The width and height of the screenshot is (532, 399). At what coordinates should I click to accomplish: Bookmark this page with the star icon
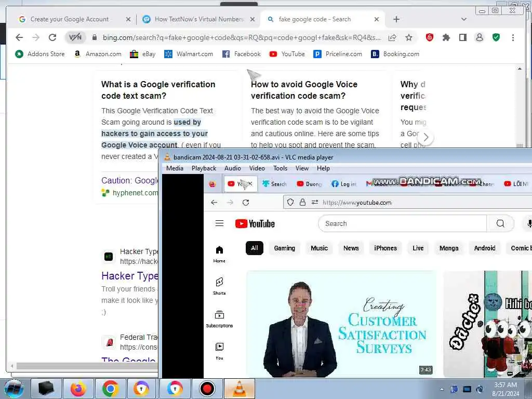point(409,37)
